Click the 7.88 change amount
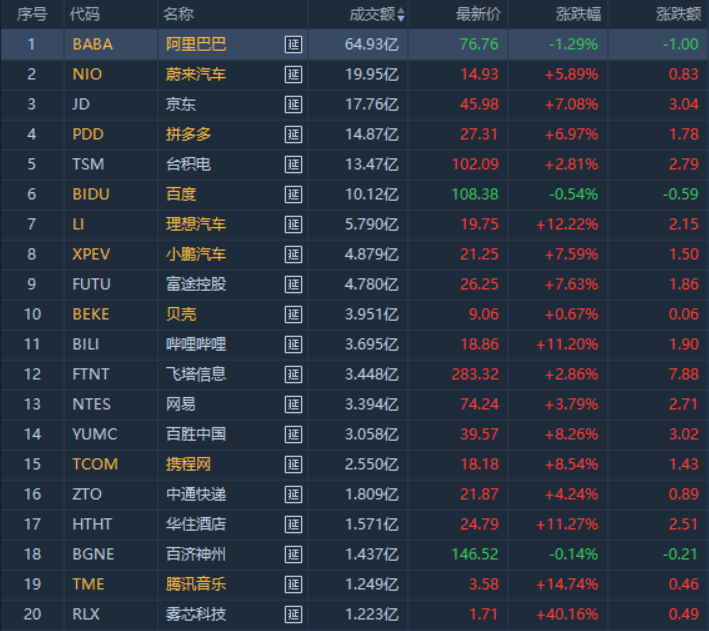709x631 pixels. pyautogui.click(x=684, y=375)
